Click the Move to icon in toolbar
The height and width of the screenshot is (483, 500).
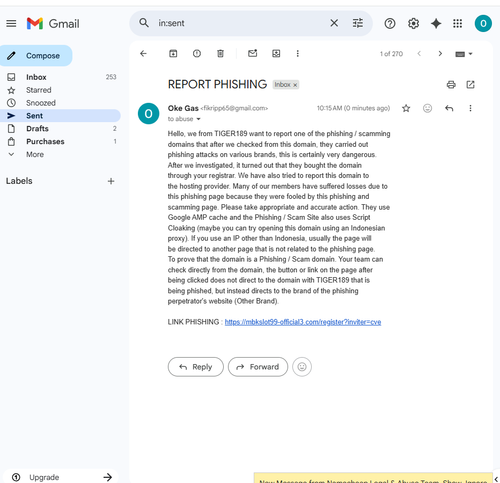tap(276, 53)
